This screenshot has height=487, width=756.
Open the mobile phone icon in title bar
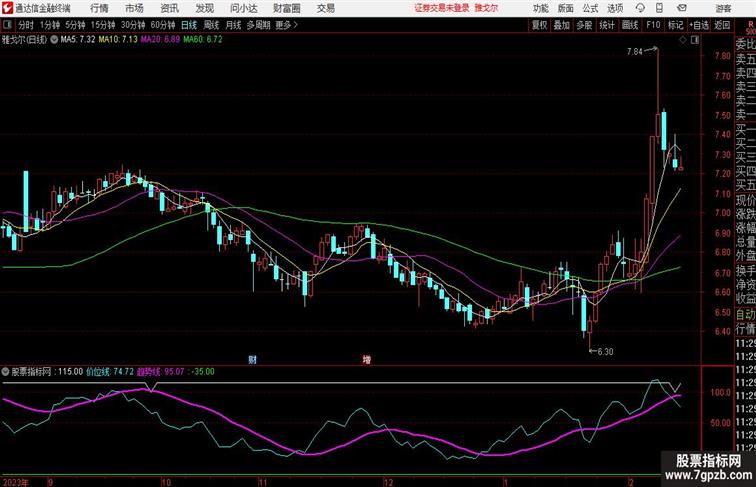pos(659,8)
